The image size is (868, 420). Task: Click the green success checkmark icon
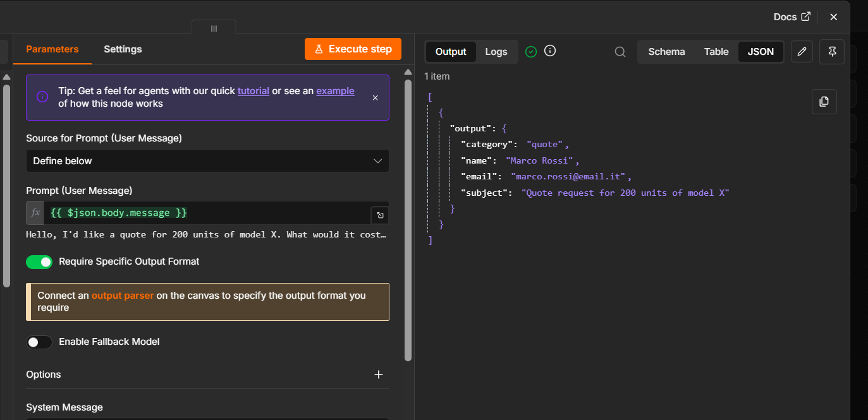531,52
